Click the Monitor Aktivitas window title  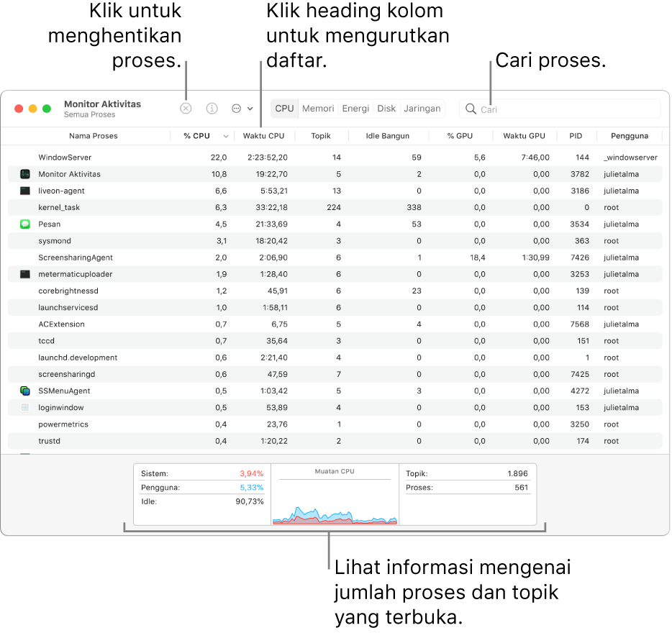coord(102,104)
